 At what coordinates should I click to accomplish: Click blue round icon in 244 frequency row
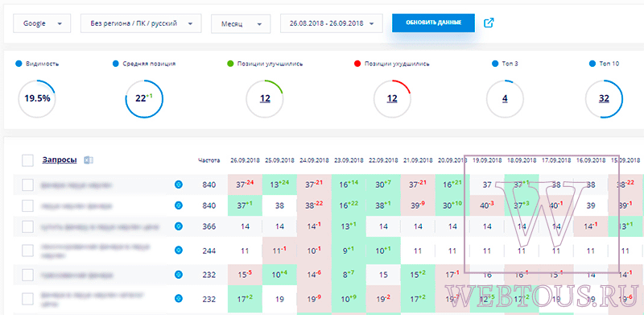[x=179, y=250]
